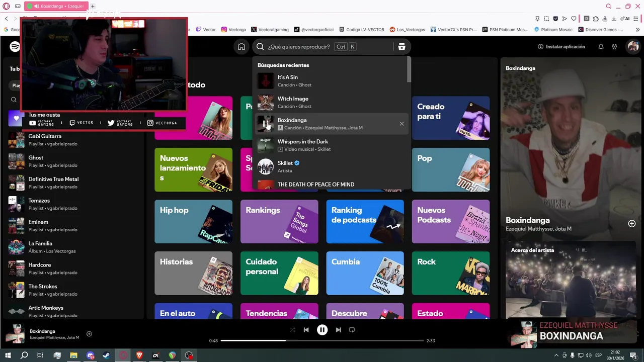Screen dimensions: 644x362
Task: Open Tus me gusta playlist
Action: (x=44, y=115)
